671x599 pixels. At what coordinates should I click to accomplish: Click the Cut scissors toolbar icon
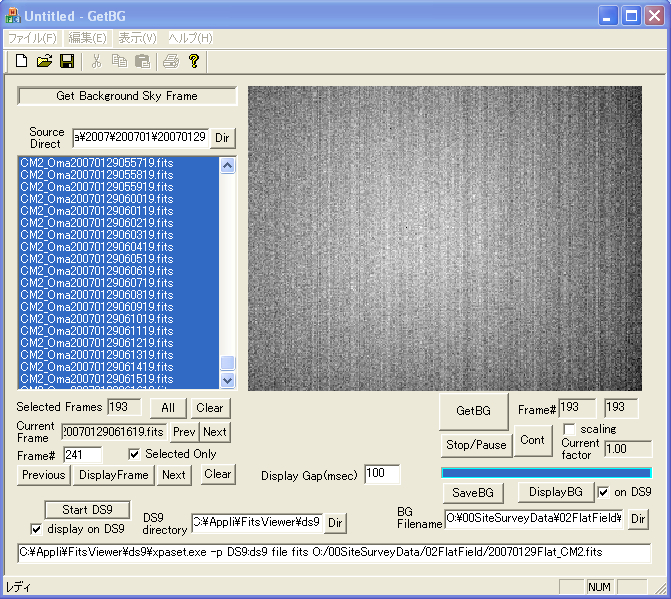click(97, 62)
